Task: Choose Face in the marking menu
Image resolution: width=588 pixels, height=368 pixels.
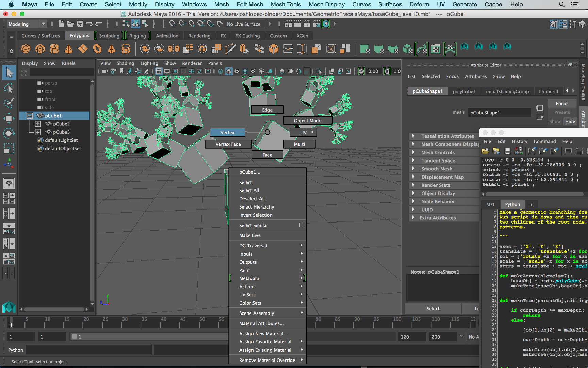Action: click(267, 155)
